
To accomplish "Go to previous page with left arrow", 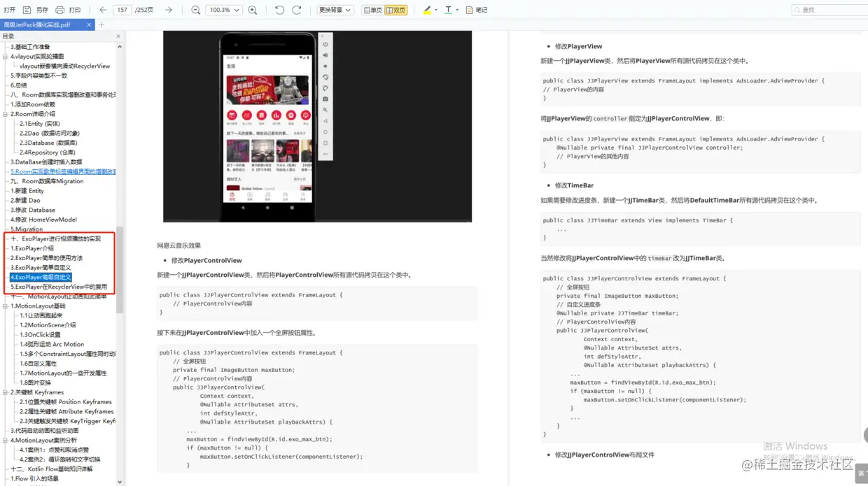I will (x=103, y=10).
